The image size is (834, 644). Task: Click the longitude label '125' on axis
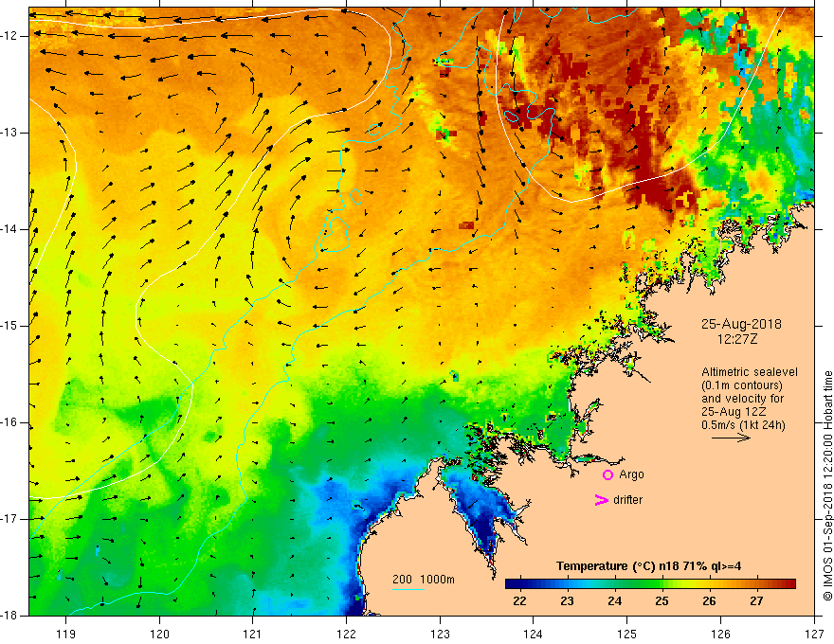pyautogui.click(x=627, y=634)
